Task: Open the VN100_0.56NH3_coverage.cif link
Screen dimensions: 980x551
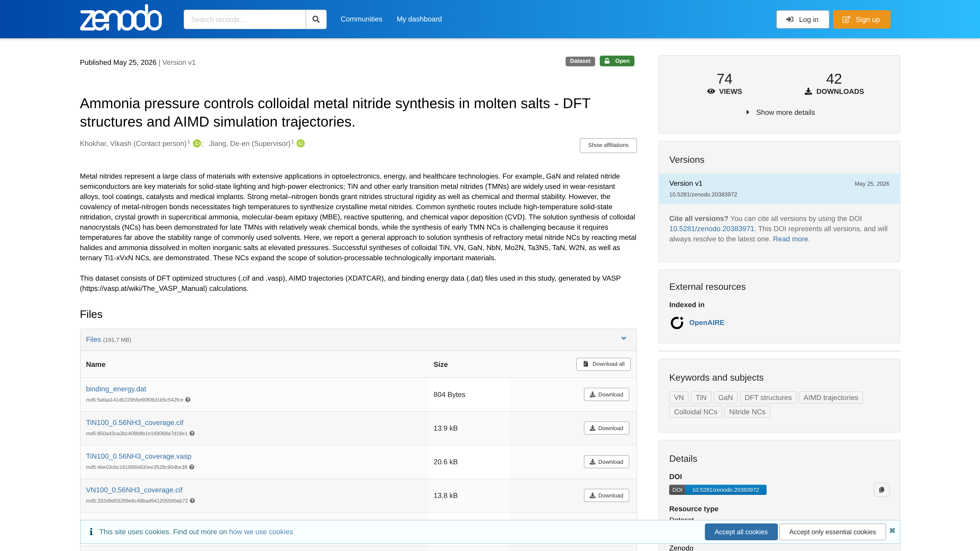Action: tap(134, 490)
